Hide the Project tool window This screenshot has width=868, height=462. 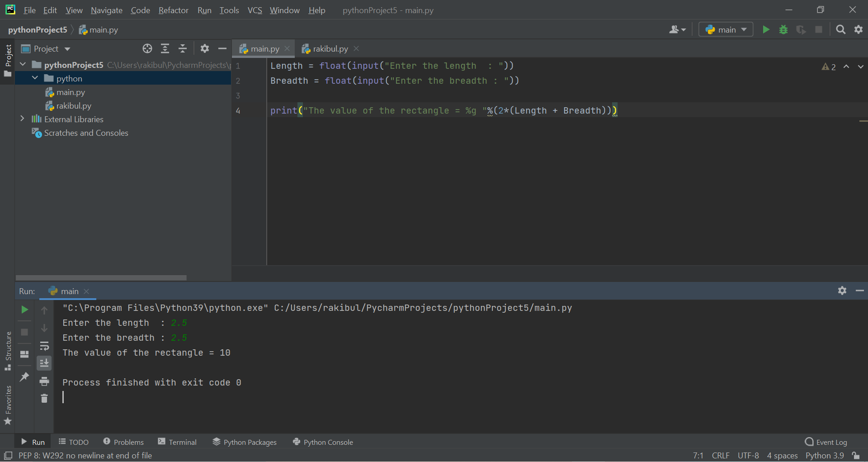coord(222,49)
